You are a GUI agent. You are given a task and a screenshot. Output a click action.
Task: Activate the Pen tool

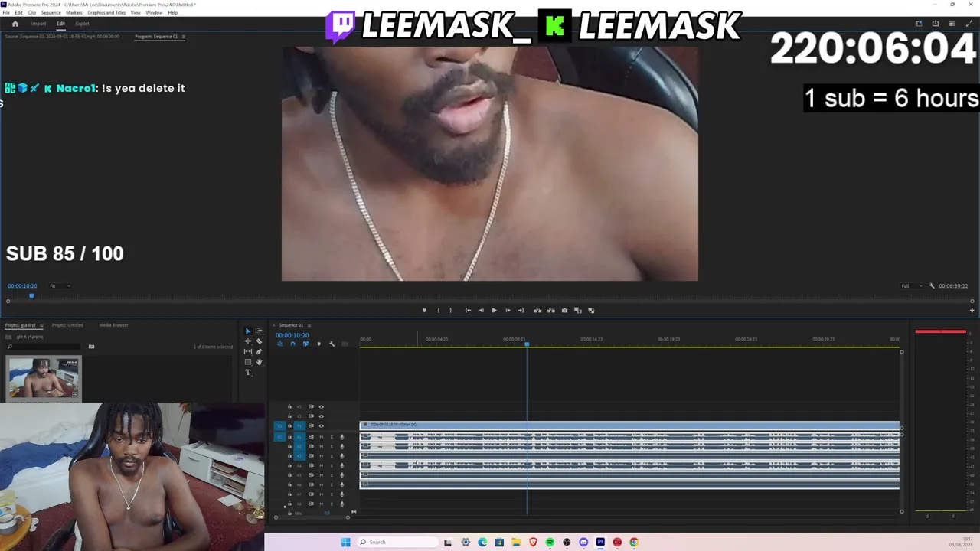click(259, 351)
